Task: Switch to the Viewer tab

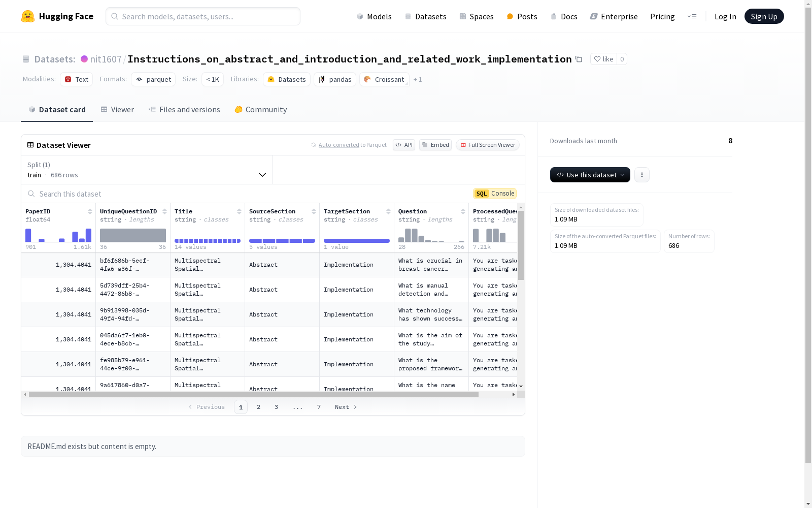Action: click(117, 110)
